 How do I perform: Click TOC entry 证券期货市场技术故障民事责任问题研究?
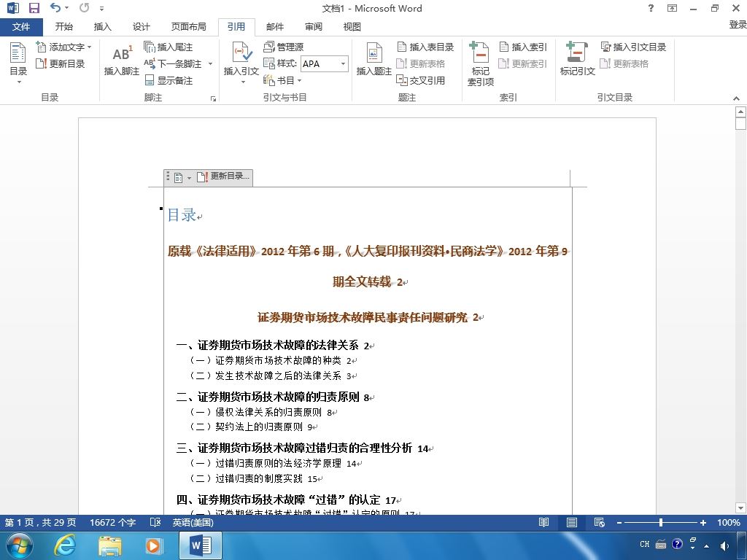pos(363,317)
